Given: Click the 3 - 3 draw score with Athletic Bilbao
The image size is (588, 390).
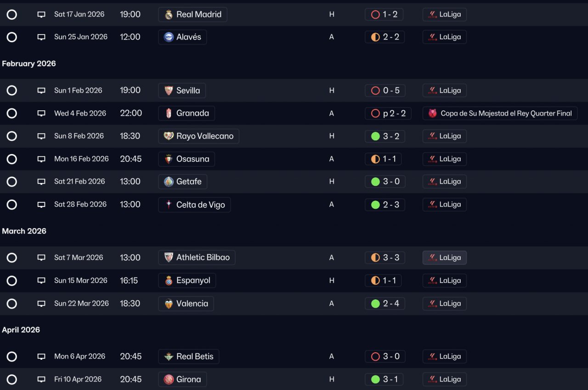Looking at the screenshot, I should pyautogui.click(x=385, y=258).
